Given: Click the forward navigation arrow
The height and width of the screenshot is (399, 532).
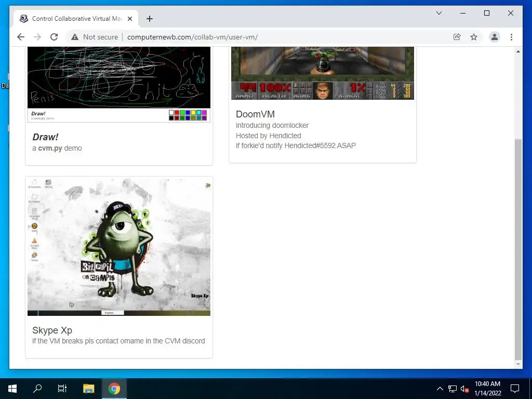Looking at the screenshot, I should [37, 37].
